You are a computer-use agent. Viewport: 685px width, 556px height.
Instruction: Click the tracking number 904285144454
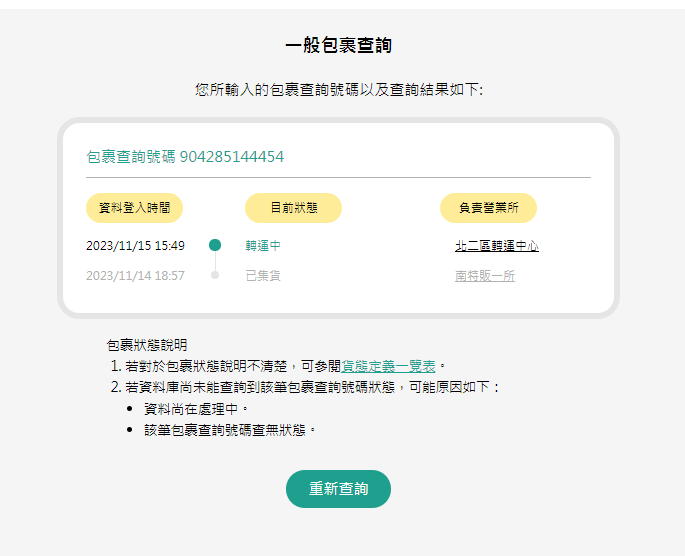(x=232, y=157)
